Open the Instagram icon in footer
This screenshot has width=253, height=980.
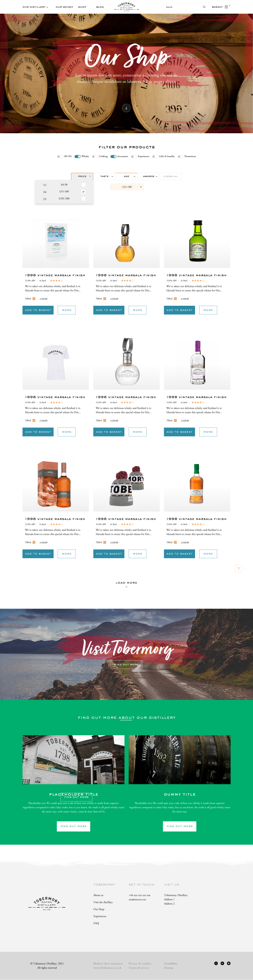216,963
